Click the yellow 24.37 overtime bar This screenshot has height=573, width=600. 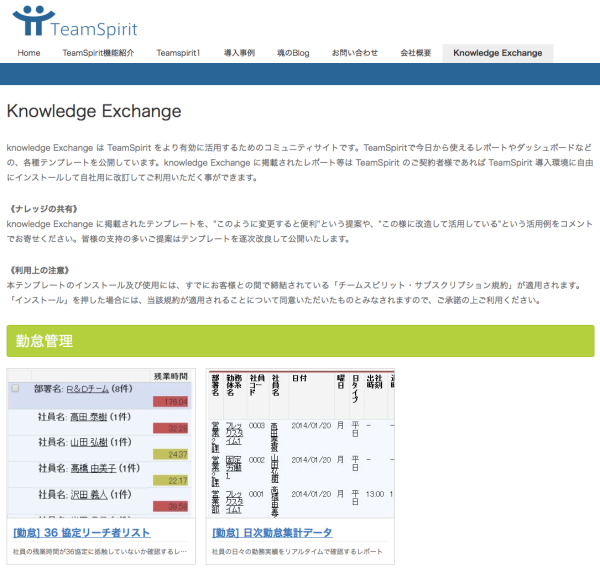click(171, 454)
